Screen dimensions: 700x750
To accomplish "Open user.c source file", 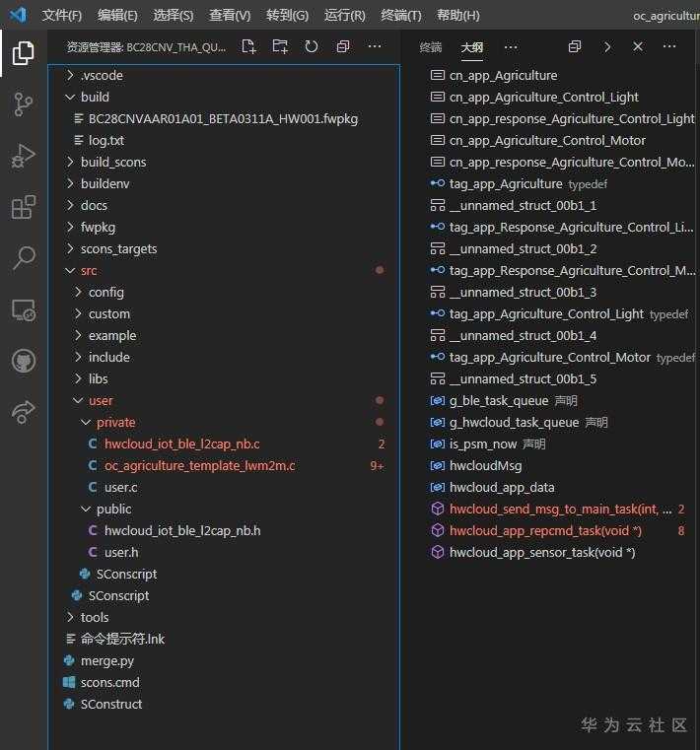I will 225,488.
